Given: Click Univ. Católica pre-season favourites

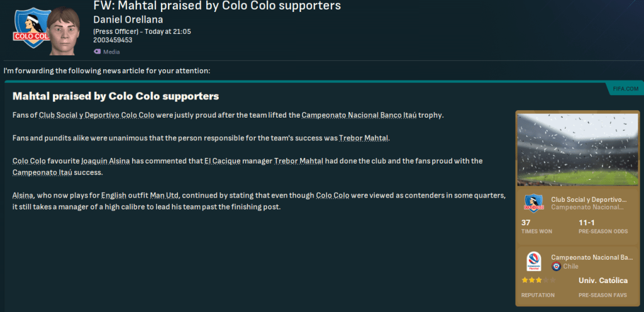Looking at the screenshot, I should click(x=604, y=280).
